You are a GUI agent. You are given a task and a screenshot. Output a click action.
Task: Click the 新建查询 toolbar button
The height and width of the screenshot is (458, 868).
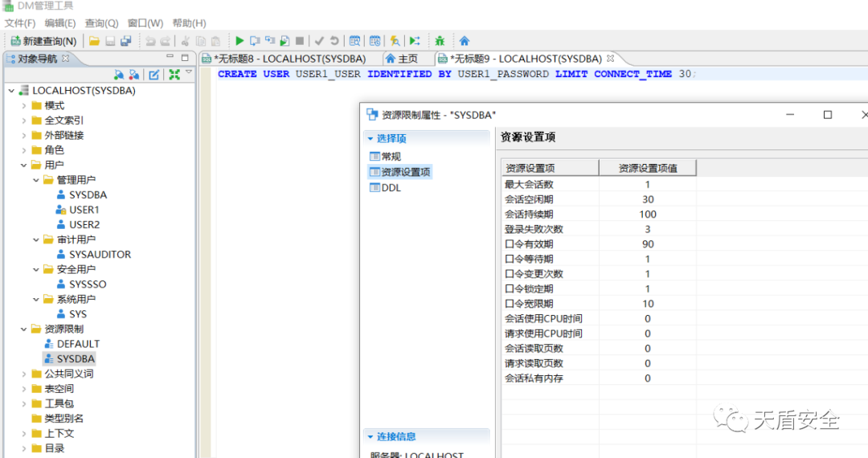tap(43, 41)
